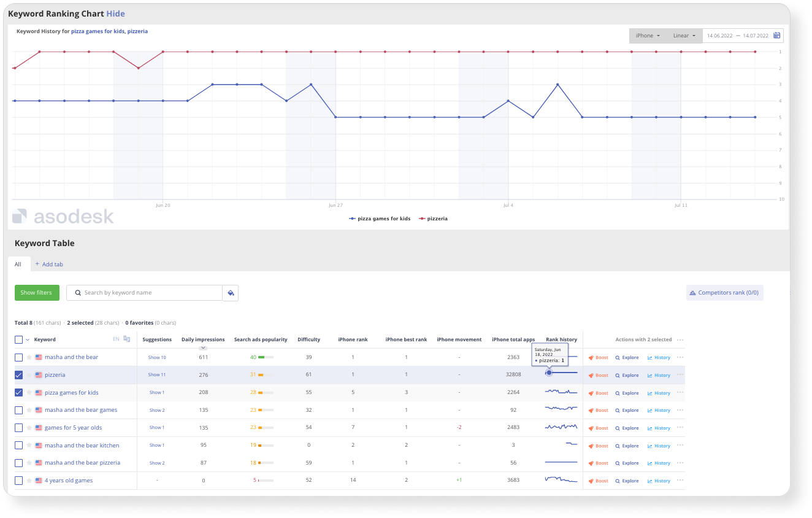Image resolution: width=812 pixels, height=518 pixels.
Task: Click the translate icon beside the Keyword header
Action: tap(127, 339)
